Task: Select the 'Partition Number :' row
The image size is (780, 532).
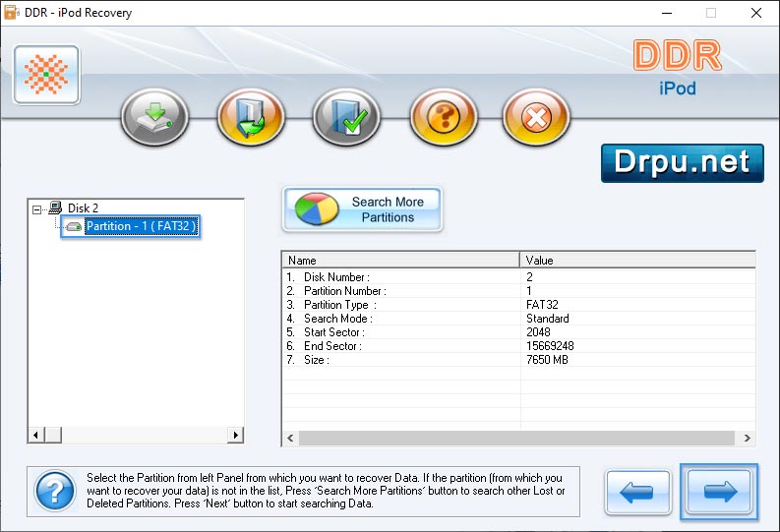Action: coord(518,291)
